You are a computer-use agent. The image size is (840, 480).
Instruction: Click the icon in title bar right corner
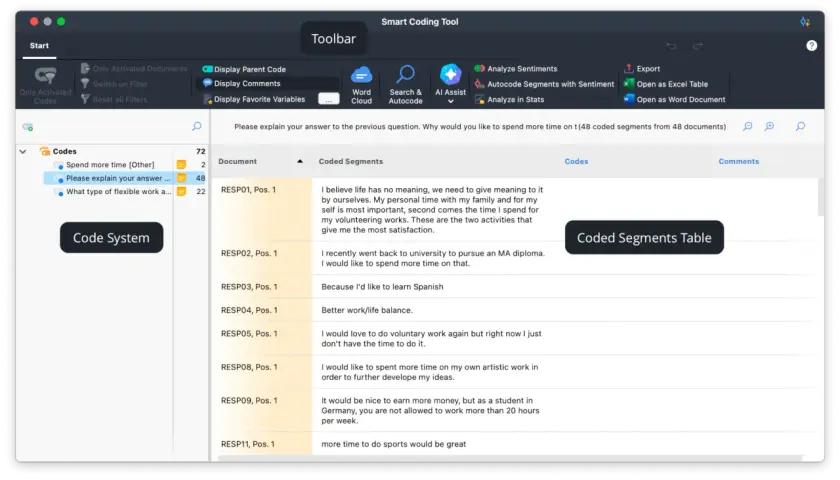pos(805,22)
